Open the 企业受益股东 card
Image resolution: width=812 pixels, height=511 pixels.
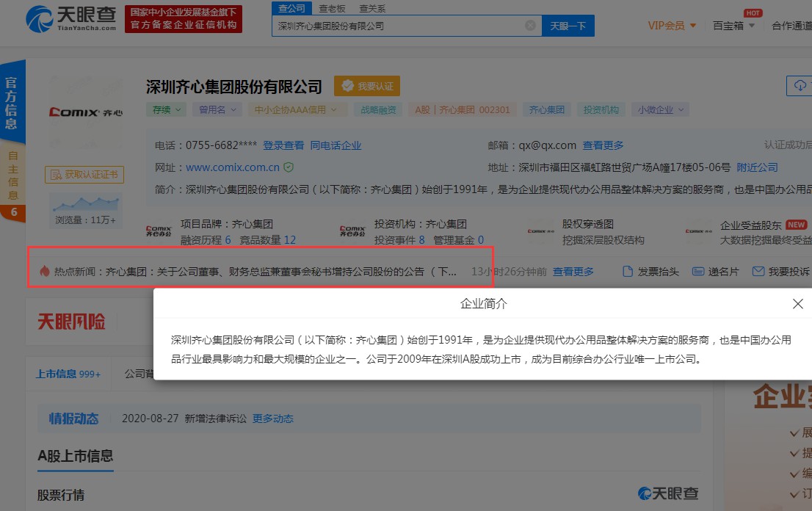[x=748, y=232]
